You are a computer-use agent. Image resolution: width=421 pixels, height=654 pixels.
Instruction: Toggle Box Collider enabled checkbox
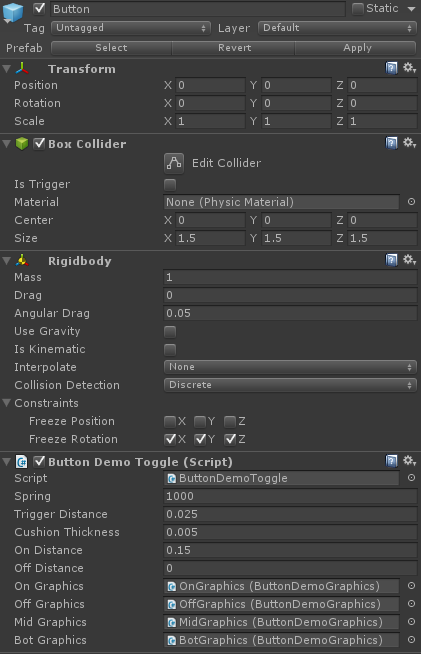click(39, 144)
